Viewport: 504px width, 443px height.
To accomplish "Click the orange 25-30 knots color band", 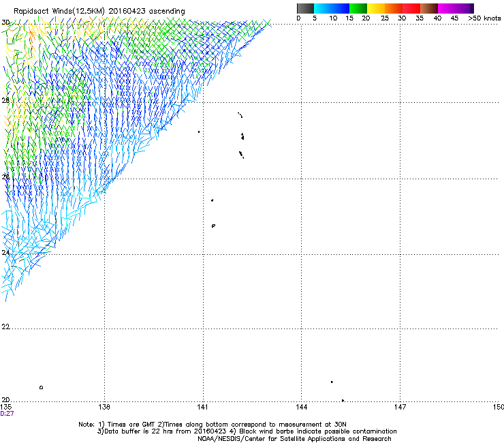I will [x=394, y=8].
